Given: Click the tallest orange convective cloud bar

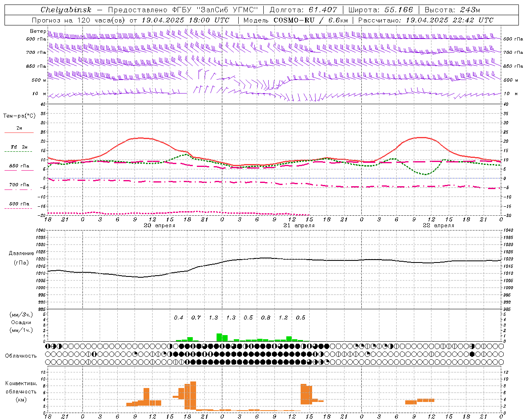Looking at the screenshot, I should (193, 396).
